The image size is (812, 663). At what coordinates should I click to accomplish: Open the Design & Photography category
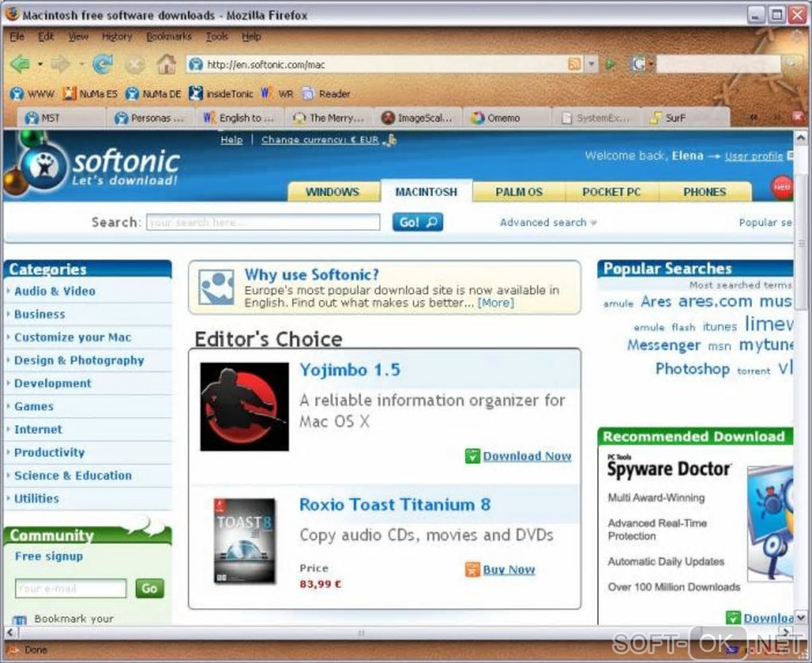pyautogui.click(x=80, y=361)
